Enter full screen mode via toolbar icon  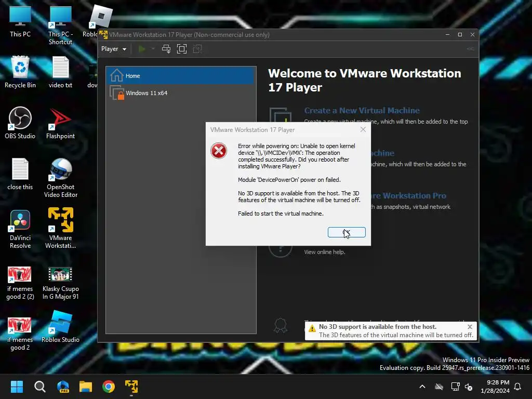(x=182, y=49)
